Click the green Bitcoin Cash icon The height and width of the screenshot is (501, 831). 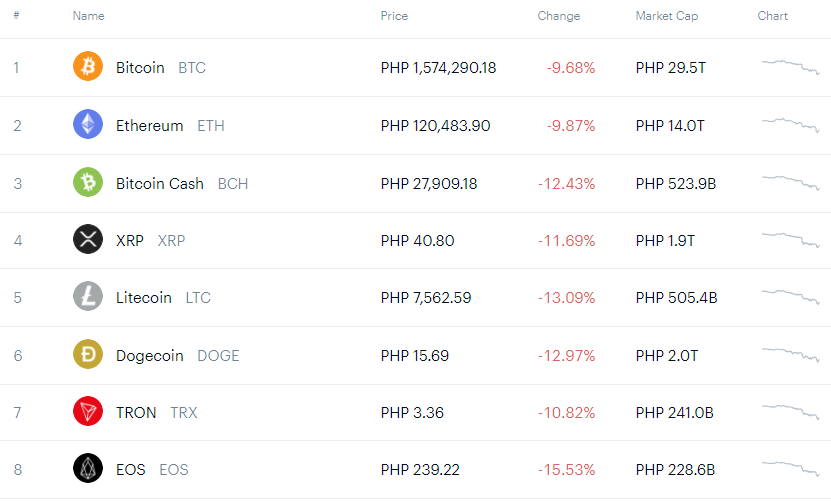pyautogui.click(x=87, y=182)
